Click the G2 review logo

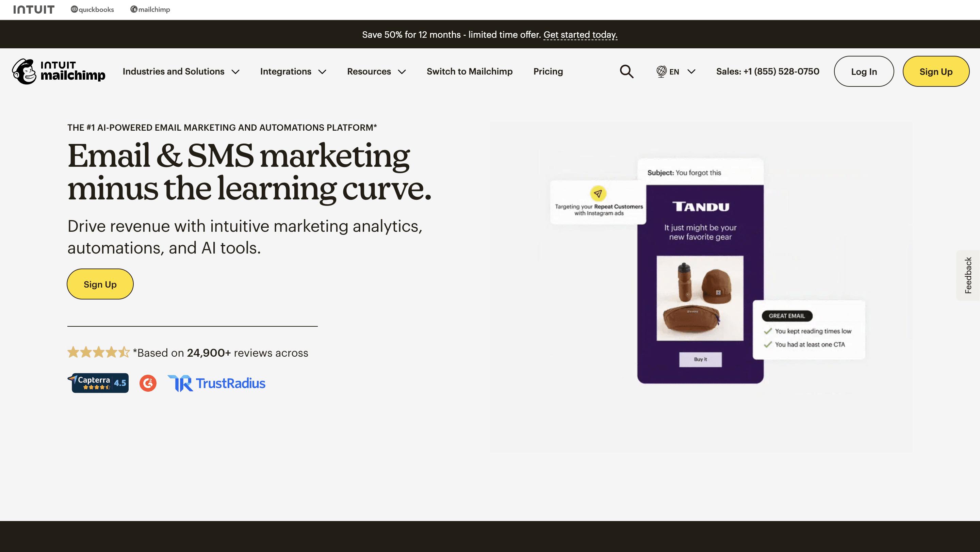[x=148, y=383]
